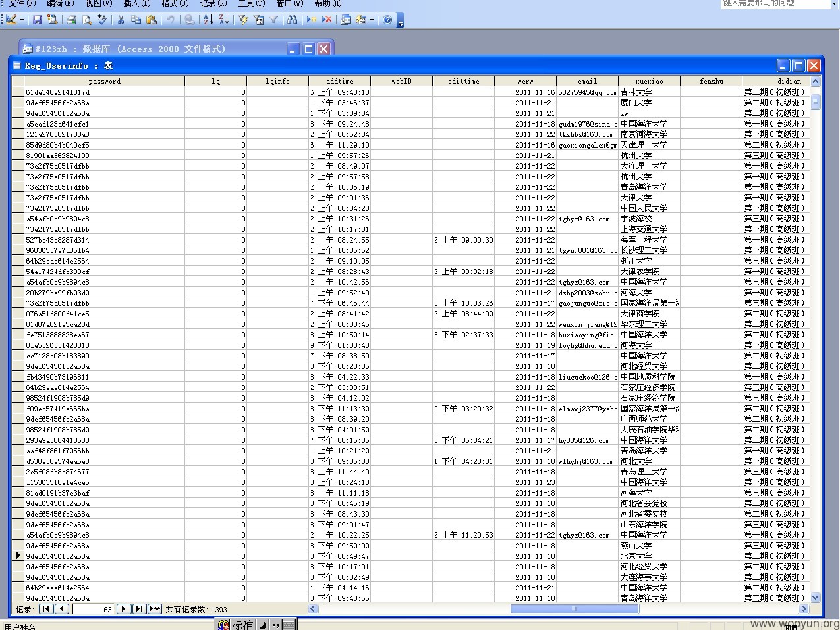The width and height of the screenshot is (840, 630).
Task: Click email cell 532759456qq.com
Action: (x=587, y=92)
